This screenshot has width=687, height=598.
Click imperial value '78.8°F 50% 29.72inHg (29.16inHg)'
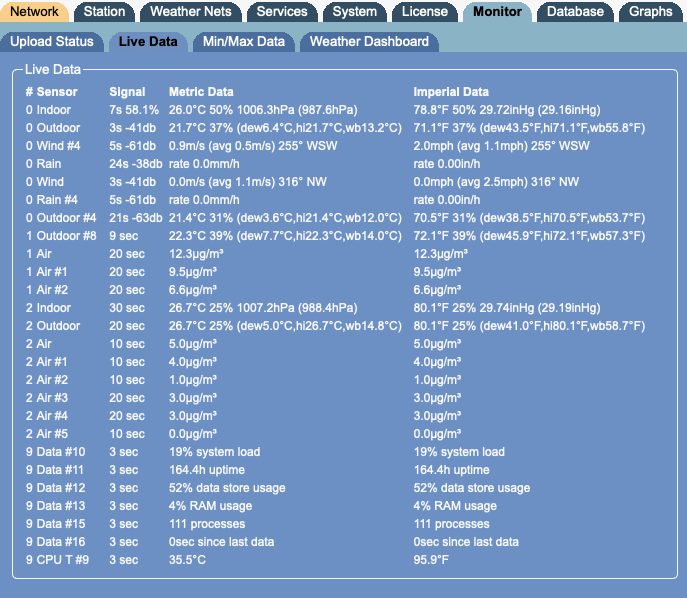[507, 110]
